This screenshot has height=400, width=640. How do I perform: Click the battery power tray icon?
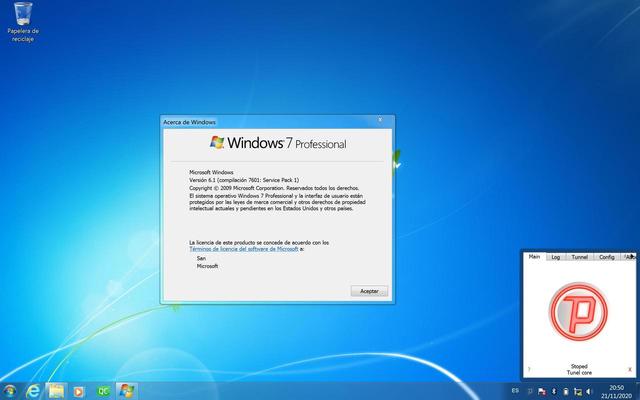point(566,392)
